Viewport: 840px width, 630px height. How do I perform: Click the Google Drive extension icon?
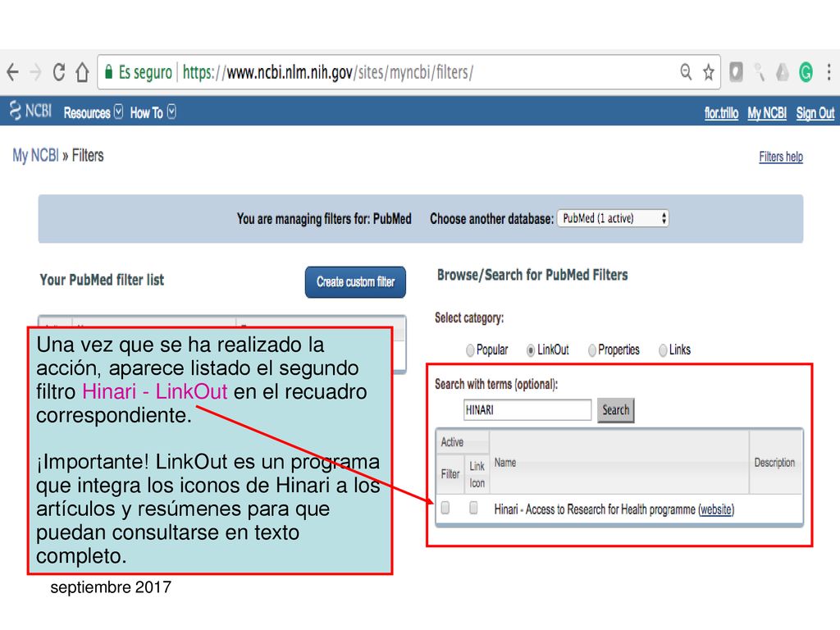783,72
